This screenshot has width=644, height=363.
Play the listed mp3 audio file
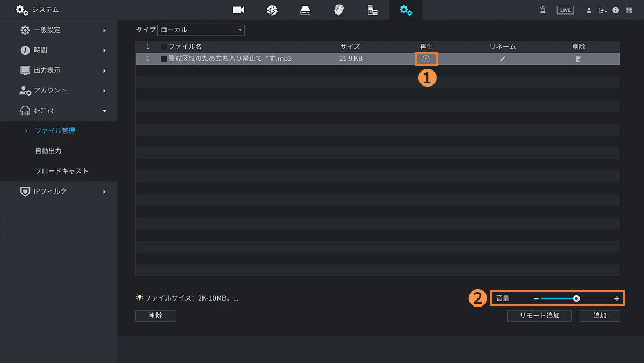[426, 59]
